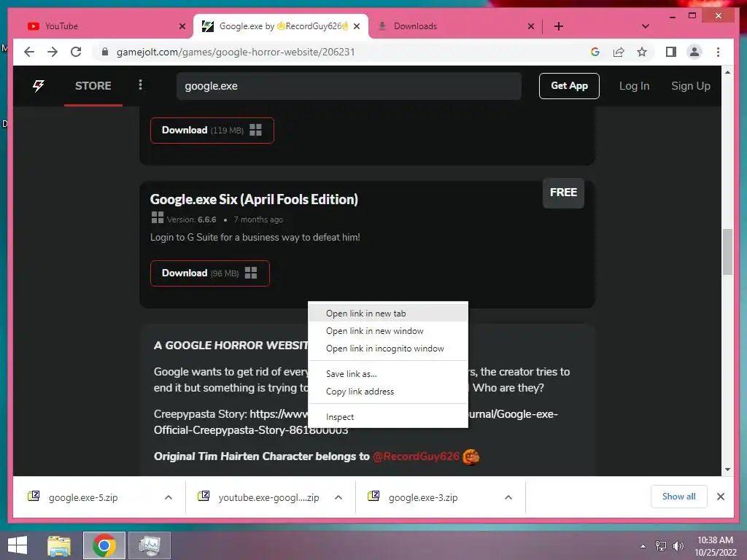Bookmark this page with the star
This screenshot has height=560, width=747.
(x=642, y=52)
